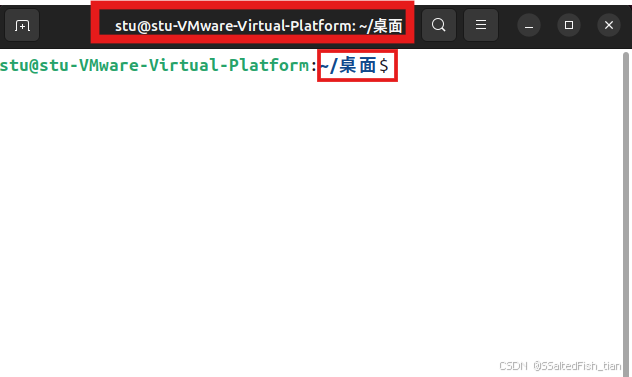Open the terminal search tool
632x377 pixels.
(439, 25)
